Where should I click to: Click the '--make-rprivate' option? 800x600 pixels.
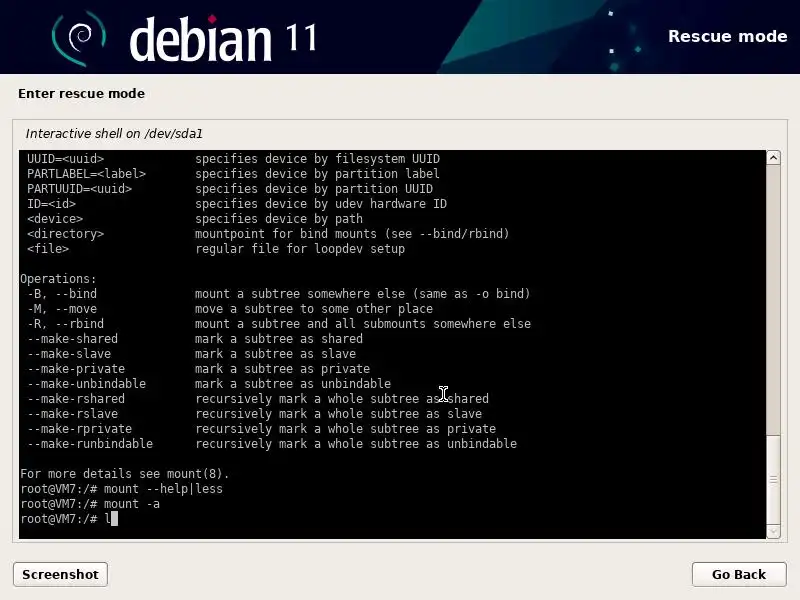pos(80,429)
